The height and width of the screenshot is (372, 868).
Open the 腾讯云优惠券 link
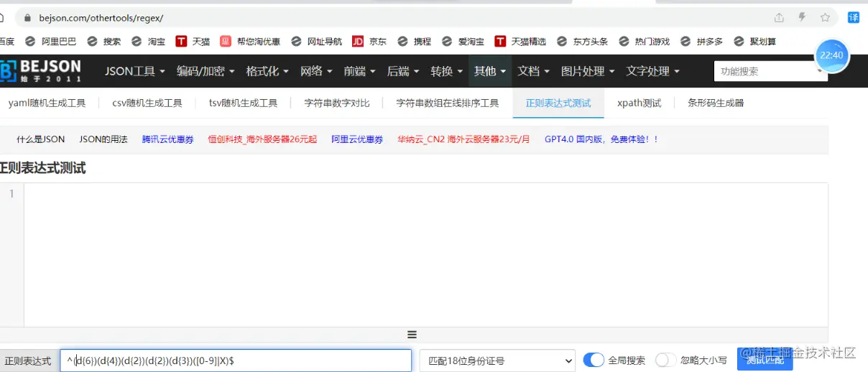167,139
